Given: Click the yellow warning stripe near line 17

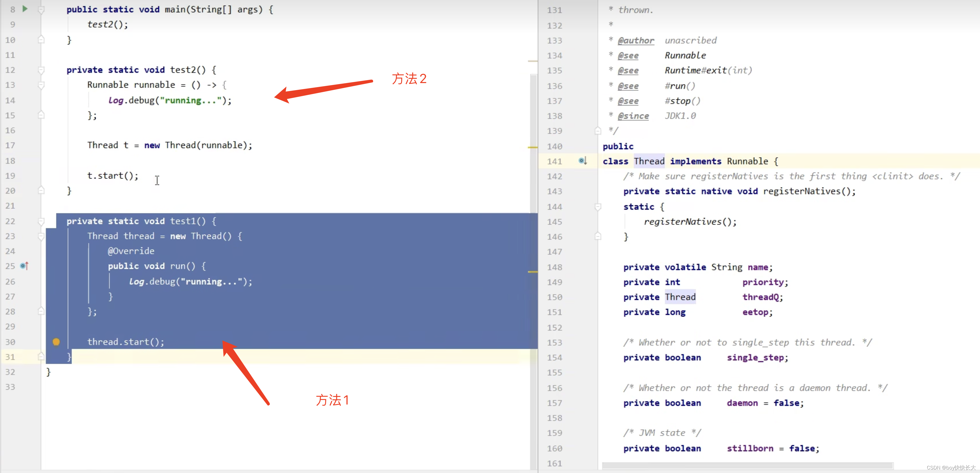Looking at the screenshot, I should coord(533,147).
